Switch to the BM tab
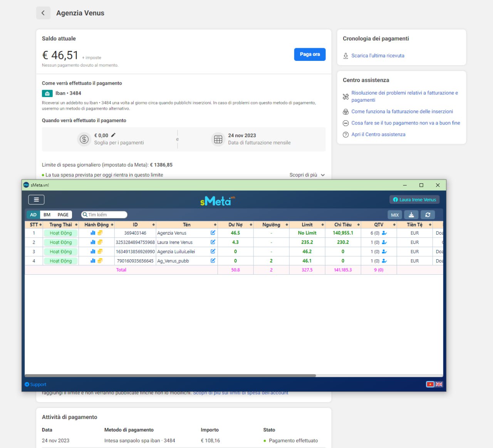The height and width of the screenshot is (448, 493). click(x=47, y=215)
